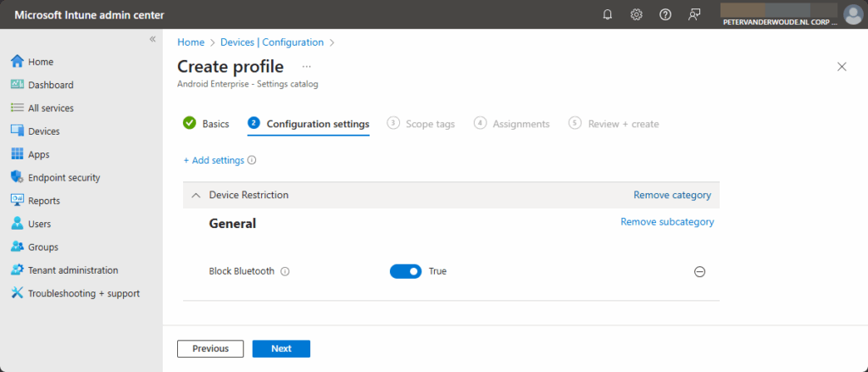The height and width of the screenshot is (372, 868).
Task: Click the Add settings link
Action: coord(214,160)
